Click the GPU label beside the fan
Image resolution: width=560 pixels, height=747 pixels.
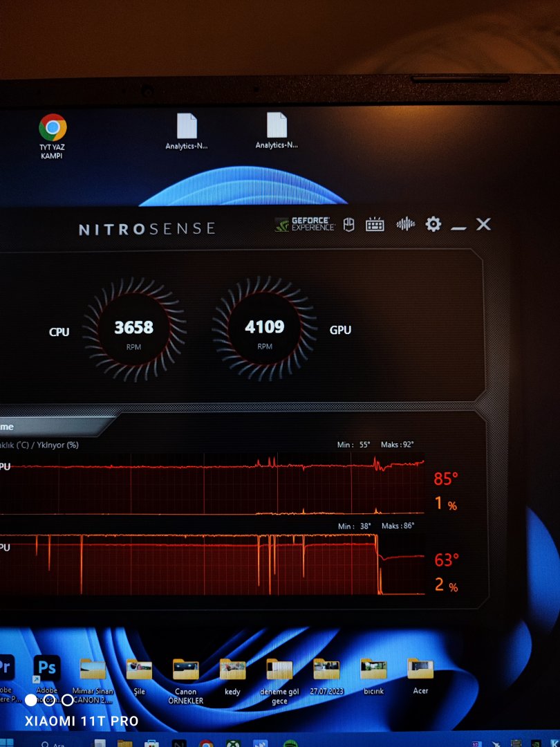[340, 330]
